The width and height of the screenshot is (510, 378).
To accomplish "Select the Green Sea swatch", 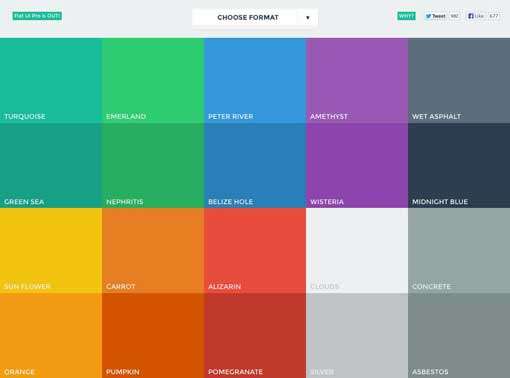I will (x=51, y=166).
